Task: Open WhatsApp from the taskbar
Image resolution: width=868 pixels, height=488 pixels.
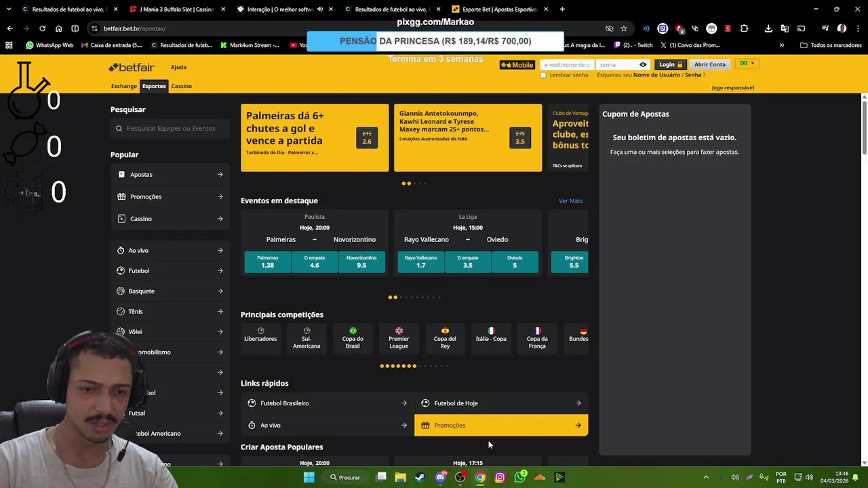Action: click(x=520, y=477)
